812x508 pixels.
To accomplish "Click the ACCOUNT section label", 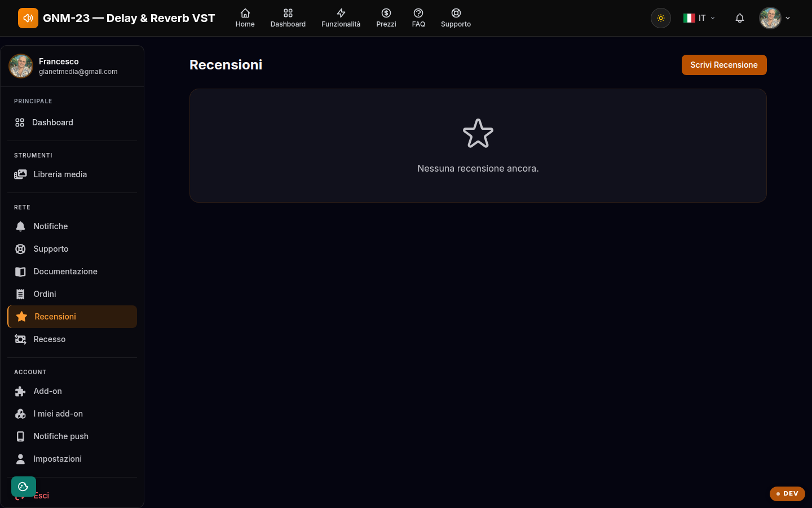I will 30,372.
